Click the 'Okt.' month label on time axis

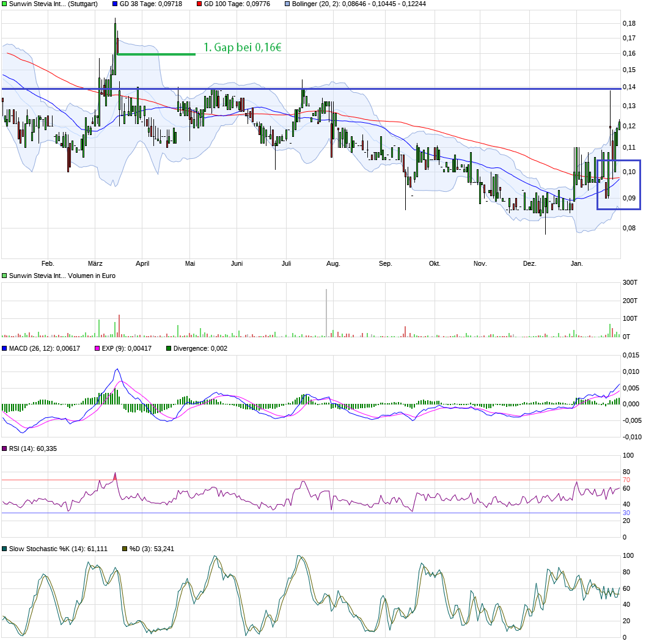pos(435,263)
